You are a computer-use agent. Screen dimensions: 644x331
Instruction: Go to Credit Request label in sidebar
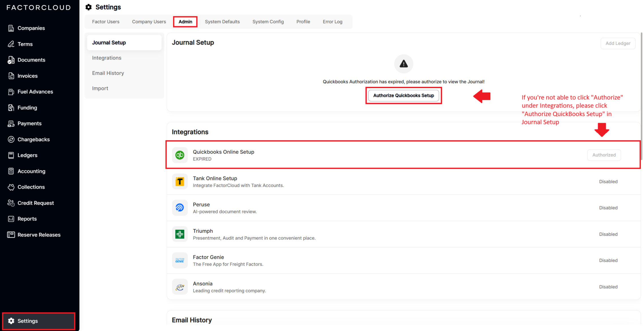coord(36,203)
